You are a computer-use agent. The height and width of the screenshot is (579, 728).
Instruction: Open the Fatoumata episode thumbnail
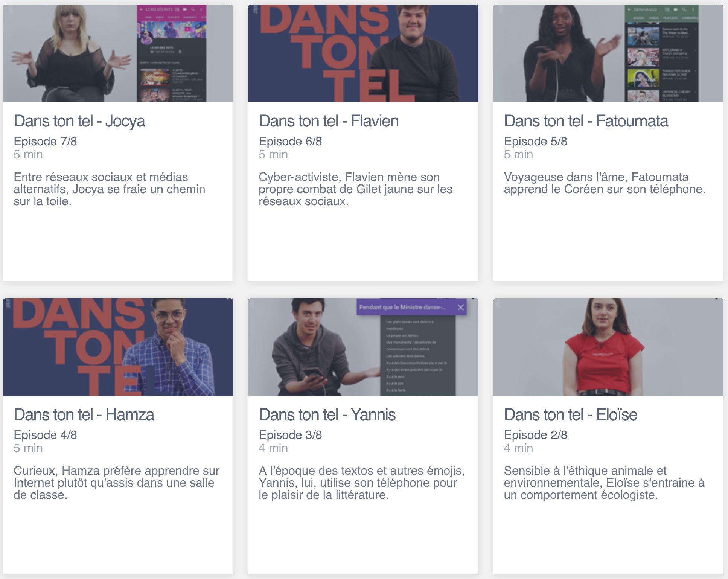(x=608, y=53)
